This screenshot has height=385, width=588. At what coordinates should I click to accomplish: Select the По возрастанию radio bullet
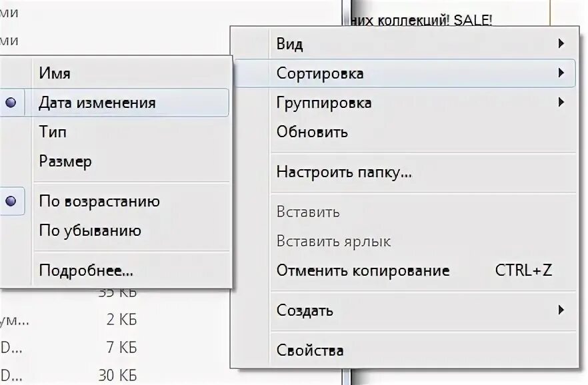tap(11, 201)
